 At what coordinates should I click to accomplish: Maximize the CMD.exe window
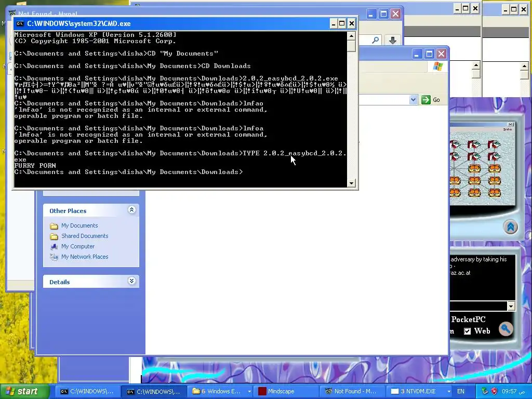[x=342, y=23]
